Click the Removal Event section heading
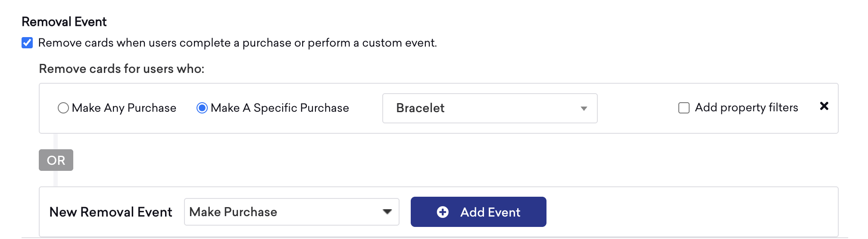This screenshot has width=868, height=239. point(64,22)
